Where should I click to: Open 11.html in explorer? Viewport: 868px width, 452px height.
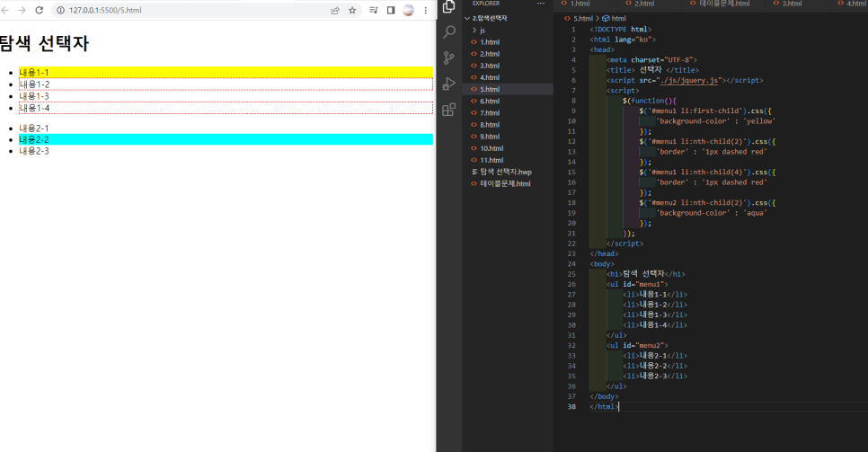tap(491, 160)
